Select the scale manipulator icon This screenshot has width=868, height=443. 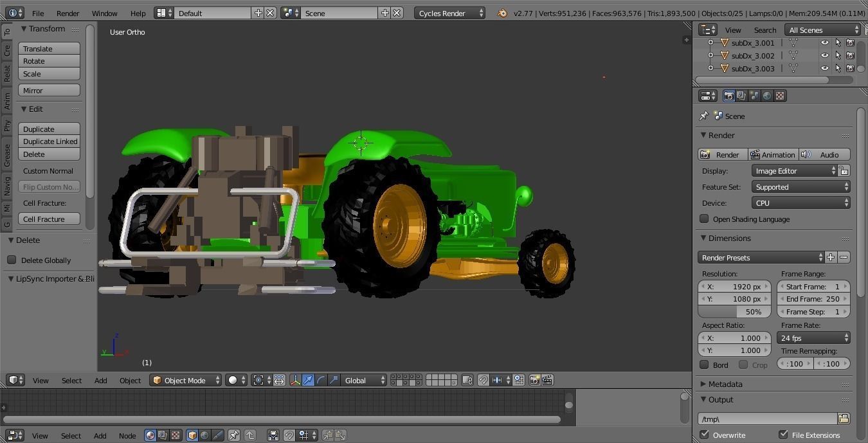pyautogui.click(x=334, y=380)
